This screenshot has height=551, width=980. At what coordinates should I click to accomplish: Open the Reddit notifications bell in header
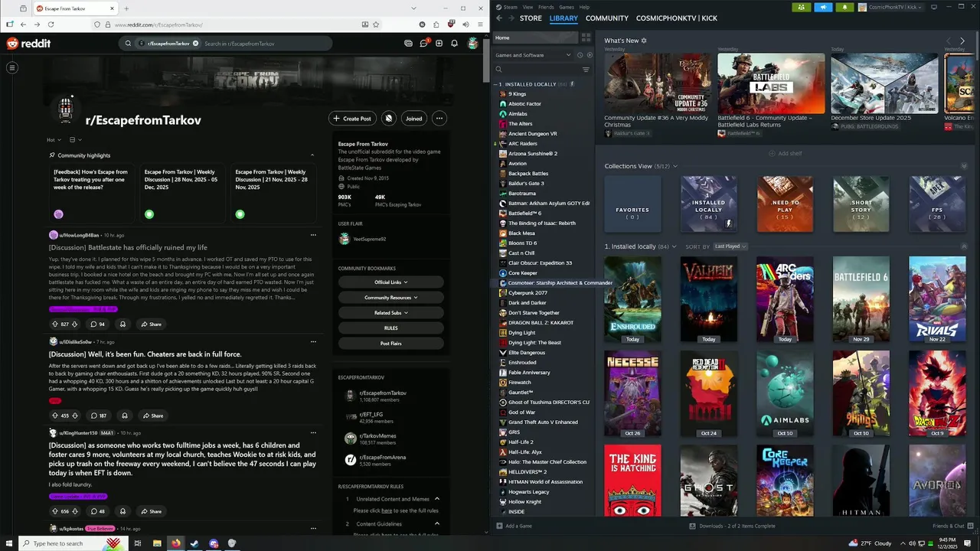click(x=454, y=44)
